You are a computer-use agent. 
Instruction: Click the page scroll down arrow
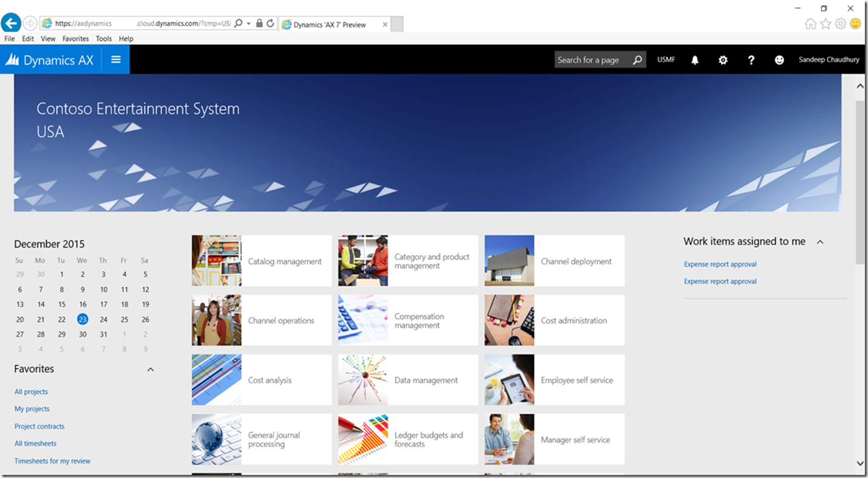[860, 463]
